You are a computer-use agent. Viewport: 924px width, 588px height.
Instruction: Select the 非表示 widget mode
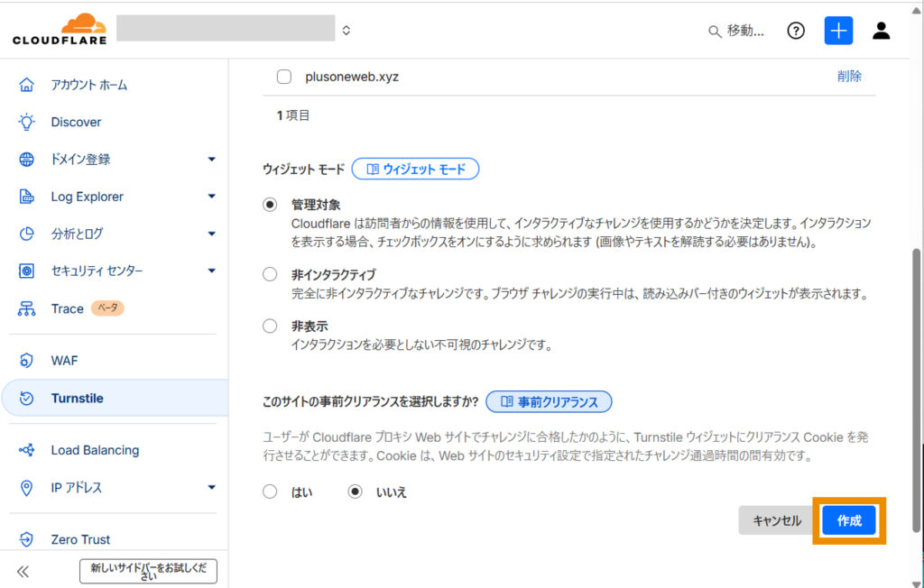[x=270, y=326]
